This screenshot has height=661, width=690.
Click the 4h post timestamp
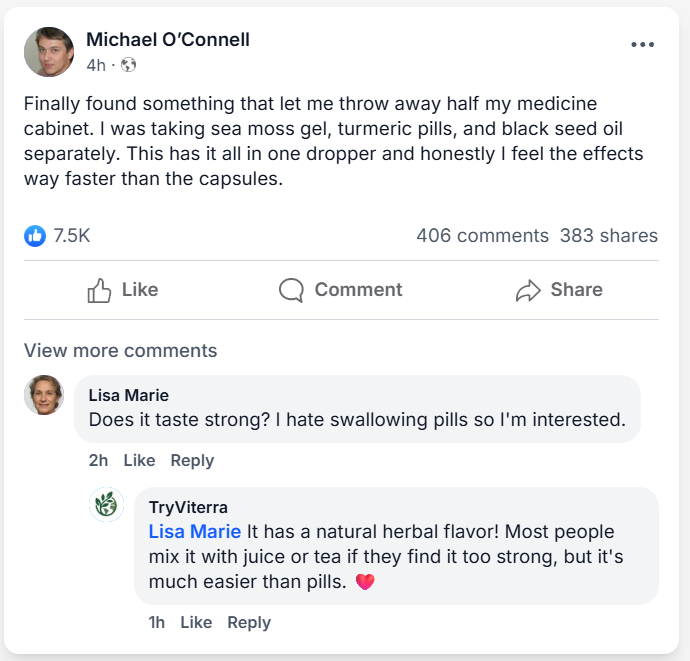pyautogui.click(x=96, y=65)
